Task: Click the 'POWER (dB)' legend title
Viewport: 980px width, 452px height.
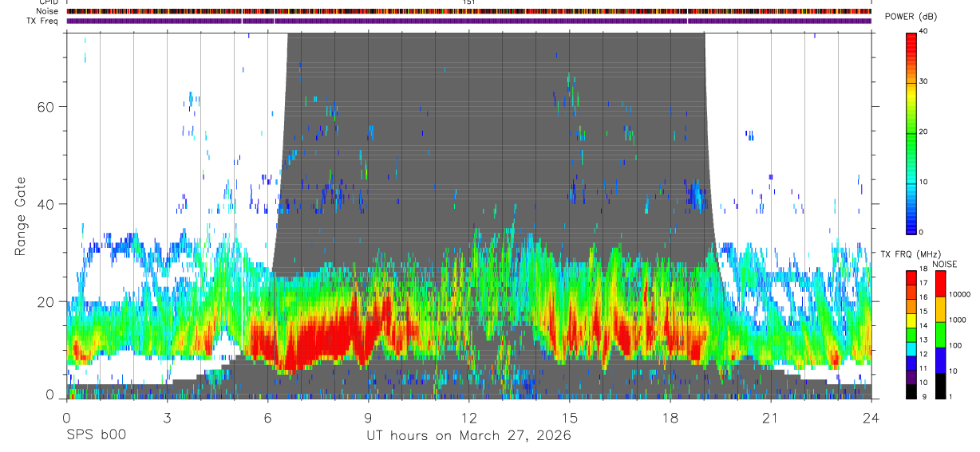Action: [911, 17]
